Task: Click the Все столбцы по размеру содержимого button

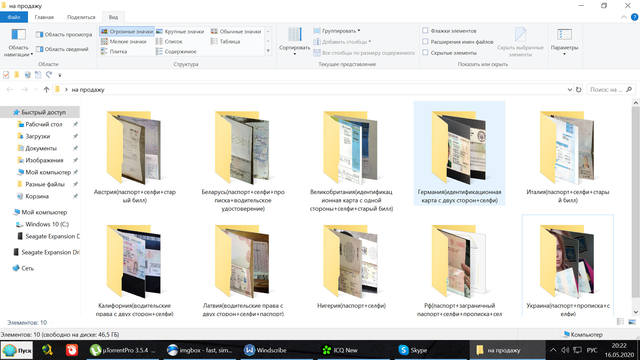Action: click(x=364, y=53)
